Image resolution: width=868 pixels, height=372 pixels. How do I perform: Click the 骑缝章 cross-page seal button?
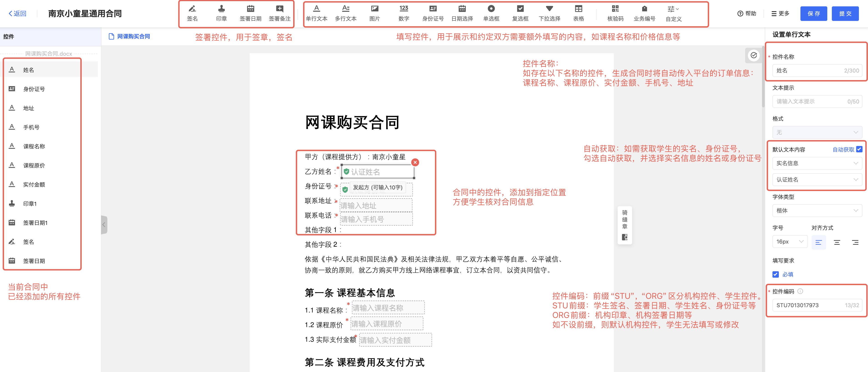624,225
